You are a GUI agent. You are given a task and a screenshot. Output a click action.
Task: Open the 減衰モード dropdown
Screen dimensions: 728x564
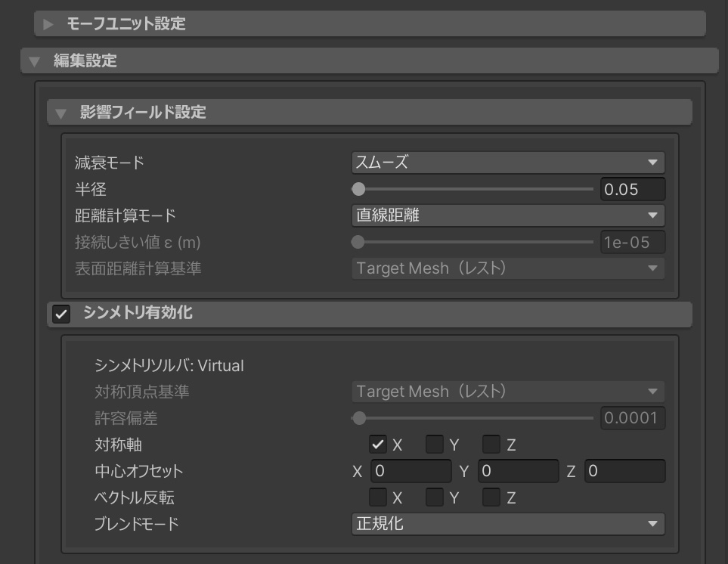coord(507,163)
